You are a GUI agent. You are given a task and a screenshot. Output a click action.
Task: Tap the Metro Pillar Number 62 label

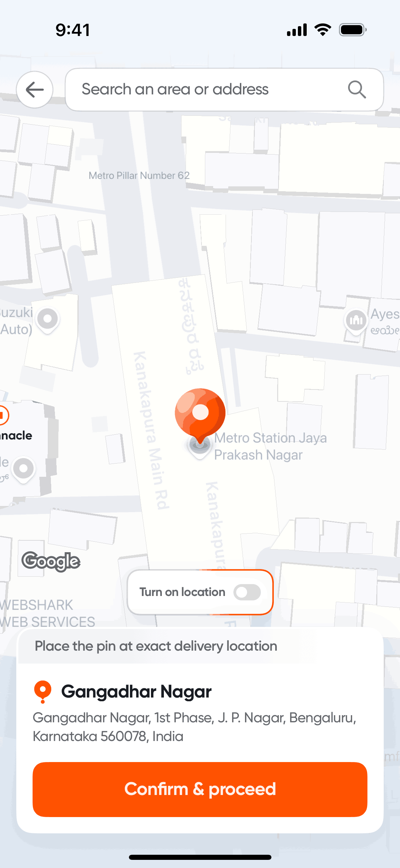pos(139,176)
